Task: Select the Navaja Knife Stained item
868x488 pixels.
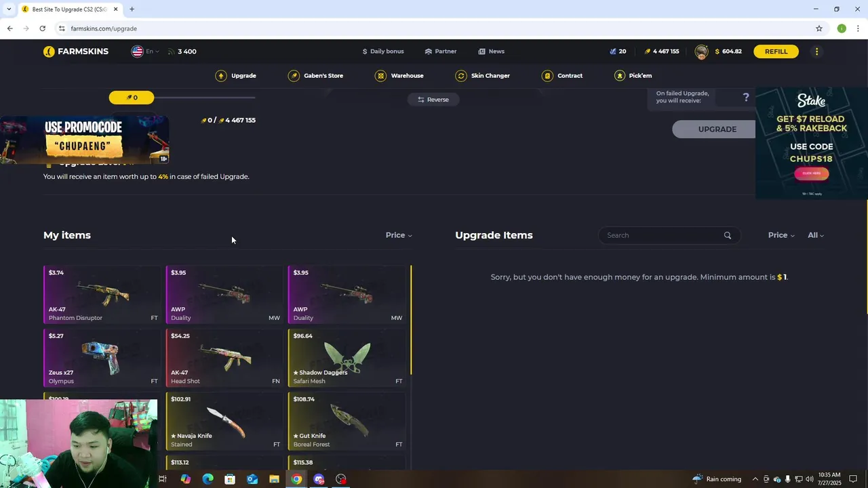Action: point(224,421)
